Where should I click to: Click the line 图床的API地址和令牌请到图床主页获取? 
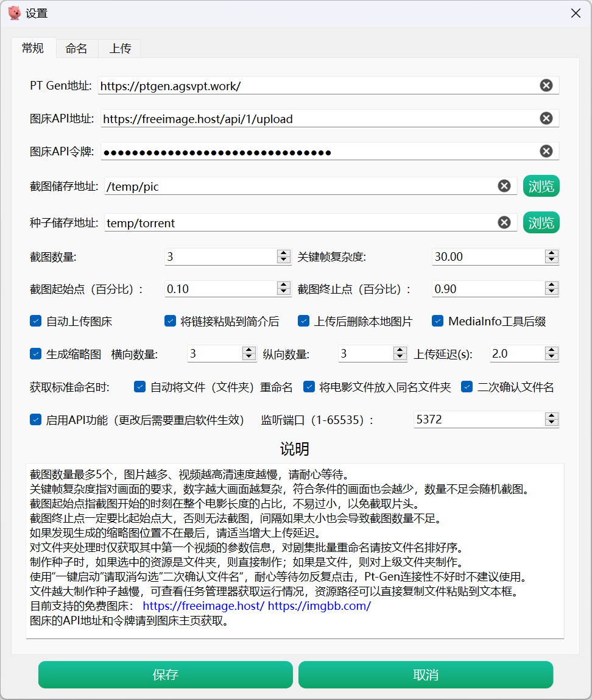coord(129,621)
